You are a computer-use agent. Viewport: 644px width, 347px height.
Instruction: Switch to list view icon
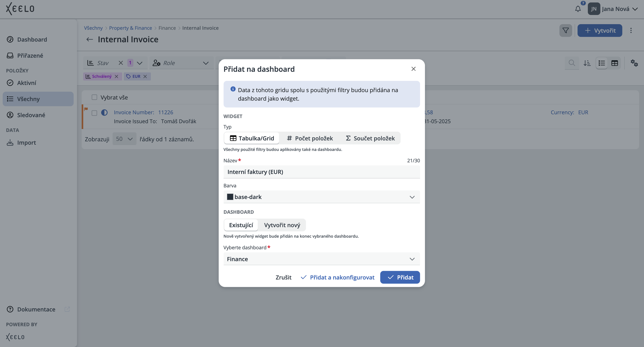tap(602, 63)
